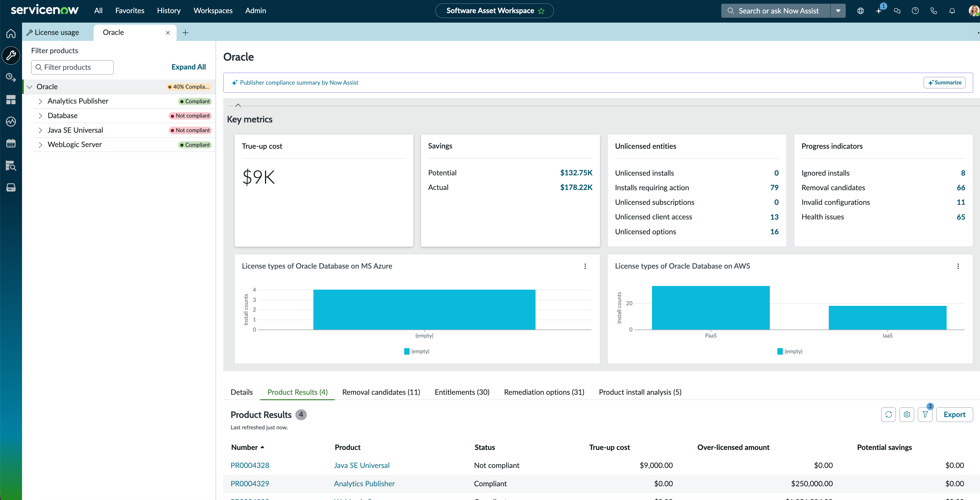Open record PR0004329
The height and width of the screenshot is (500, 980).
(x=250, y=484)
